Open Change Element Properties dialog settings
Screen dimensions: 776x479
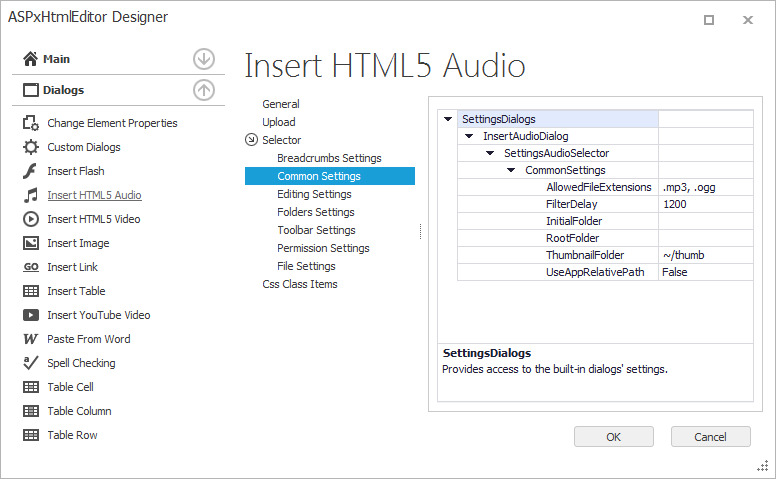112,123
